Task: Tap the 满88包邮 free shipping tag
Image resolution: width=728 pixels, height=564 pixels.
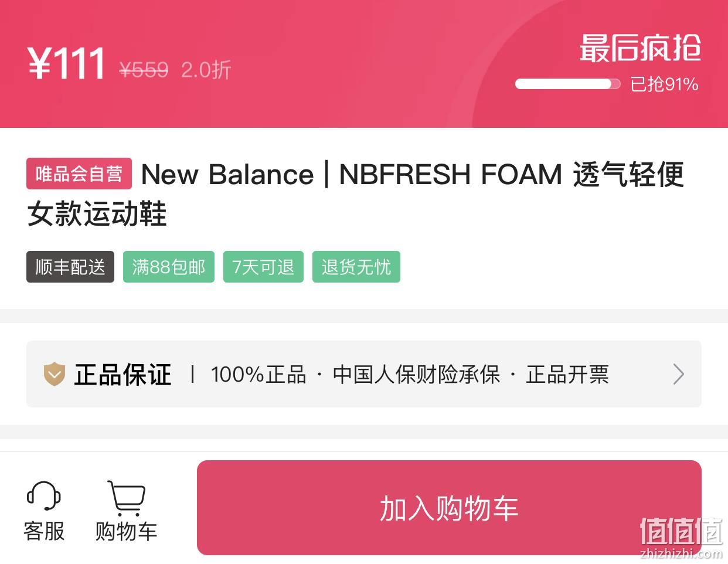Action: click(x=169, y=267)
